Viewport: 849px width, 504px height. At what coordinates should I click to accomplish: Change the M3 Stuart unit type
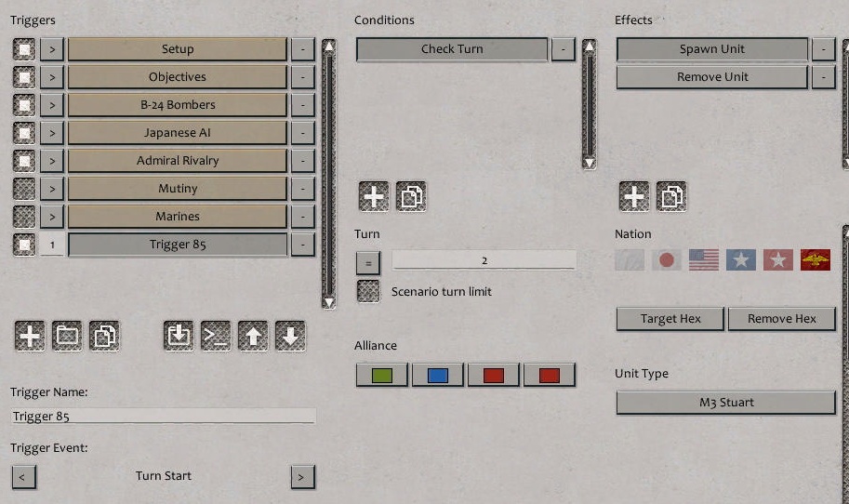(726, 403)
